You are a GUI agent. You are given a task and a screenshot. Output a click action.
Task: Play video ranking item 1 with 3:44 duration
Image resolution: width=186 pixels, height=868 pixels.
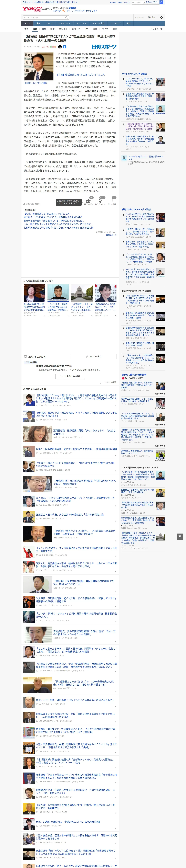[x=160, y=299]
